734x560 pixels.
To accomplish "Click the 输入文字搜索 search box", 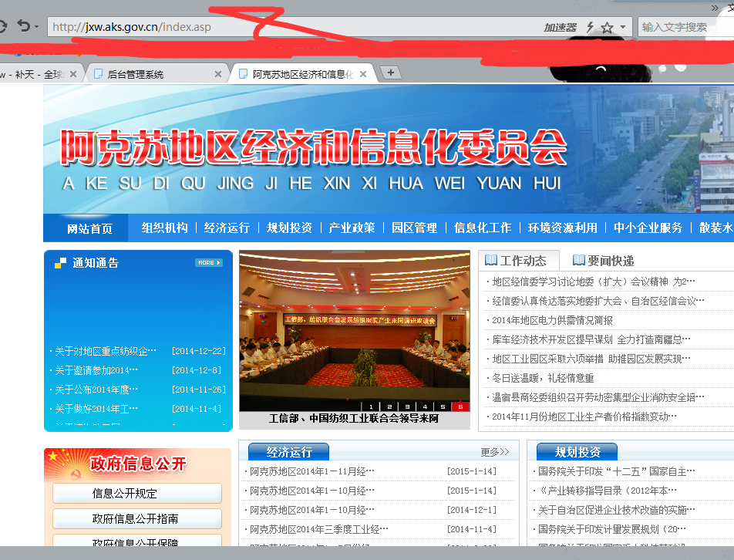I will (685, 27).
